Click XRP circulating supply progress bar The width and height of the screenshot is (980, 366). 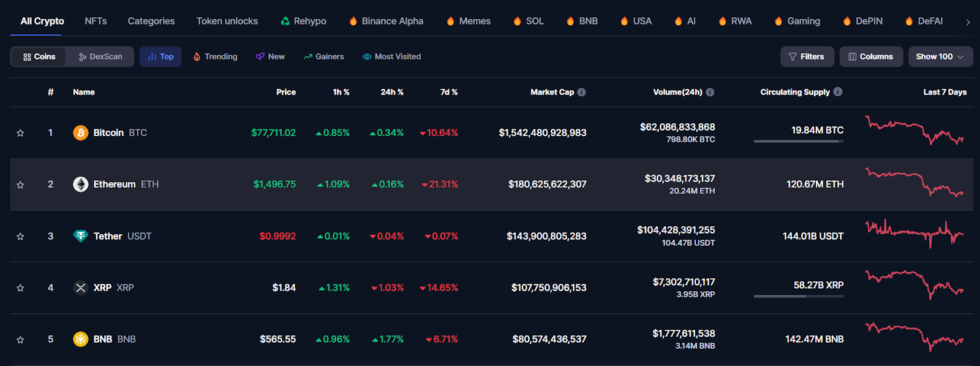[799, 297]
